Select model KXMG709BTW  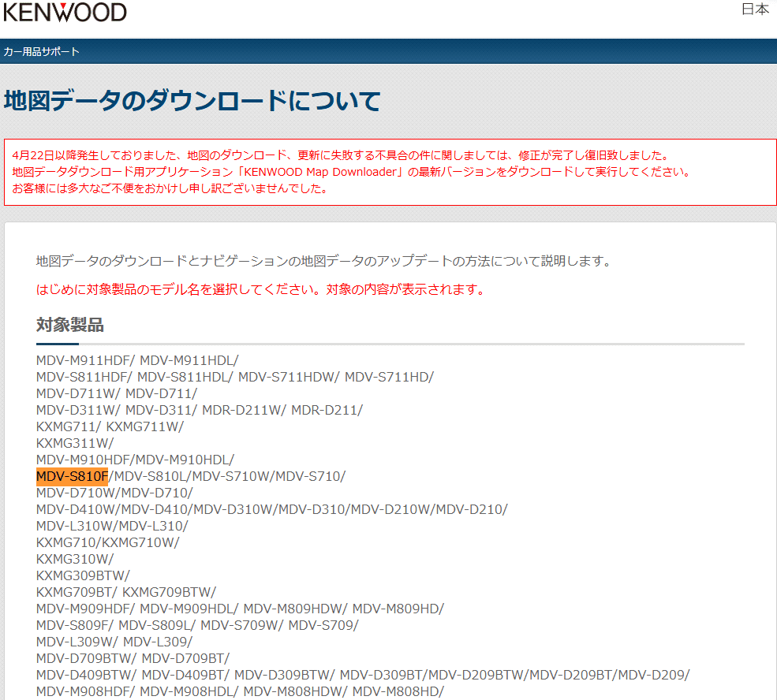point(167,592)
